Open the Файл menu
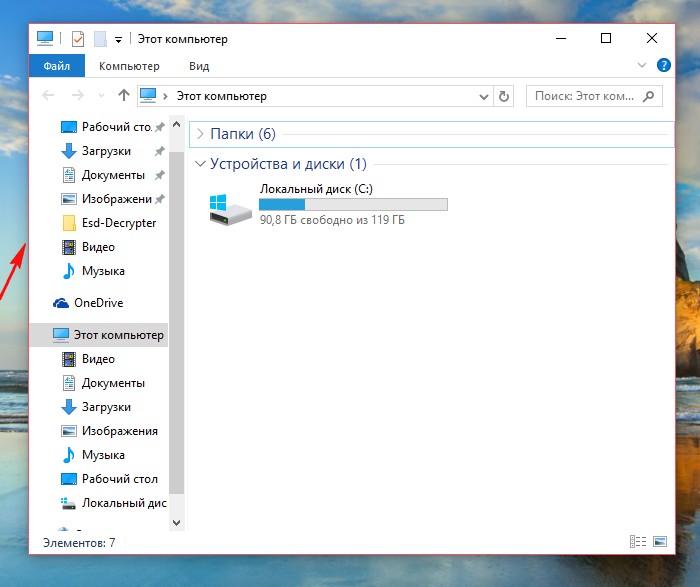Screen dimensions: 700x587 56,66
